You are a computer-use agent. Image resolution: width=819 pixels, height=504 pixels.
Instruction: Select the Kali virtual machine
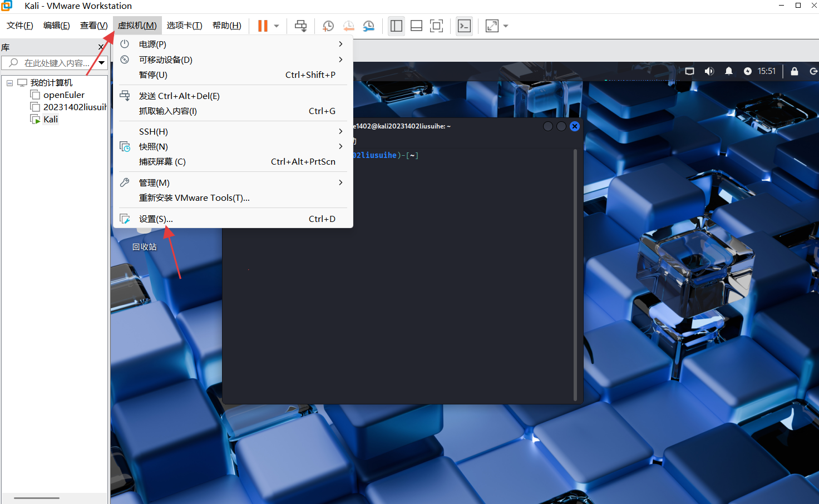click(x=51, y=119)
